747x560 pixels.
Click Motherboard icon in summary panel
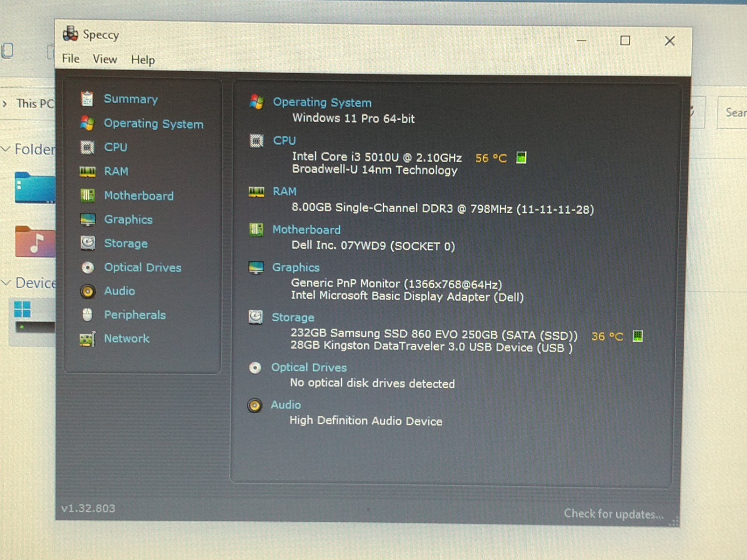point(256,229)
